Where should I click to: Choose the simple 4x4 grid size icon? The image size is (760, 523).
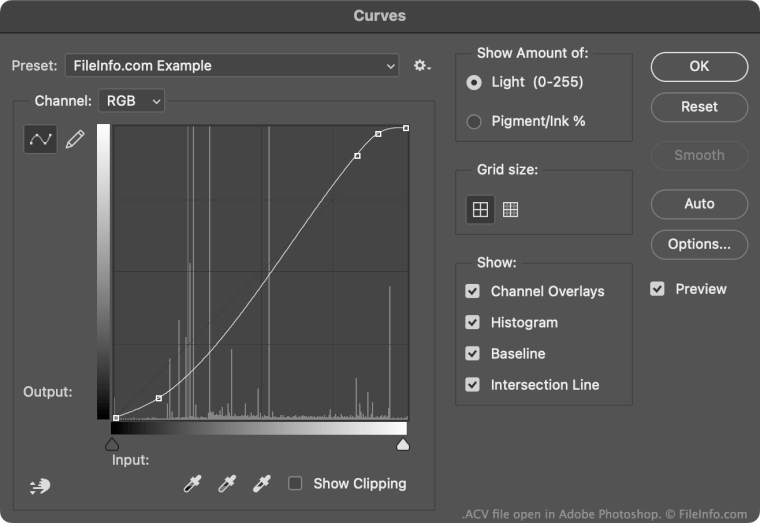pos(481,209)
